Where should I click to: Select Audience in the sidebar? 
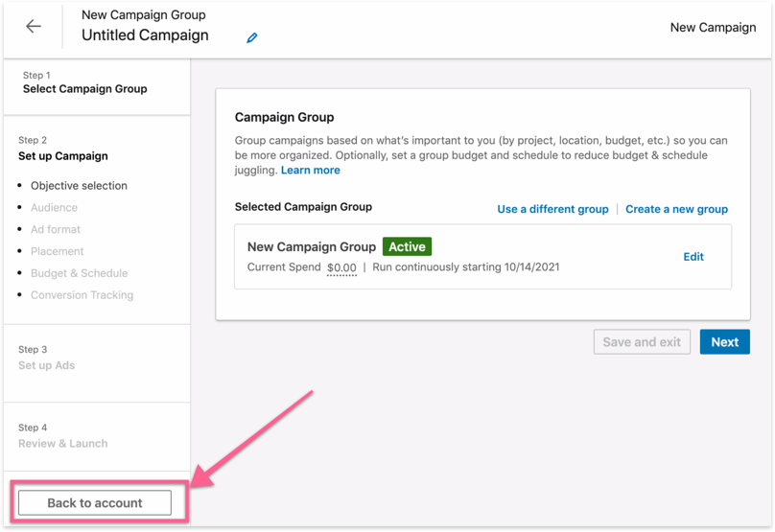click(x=54, y=208)
